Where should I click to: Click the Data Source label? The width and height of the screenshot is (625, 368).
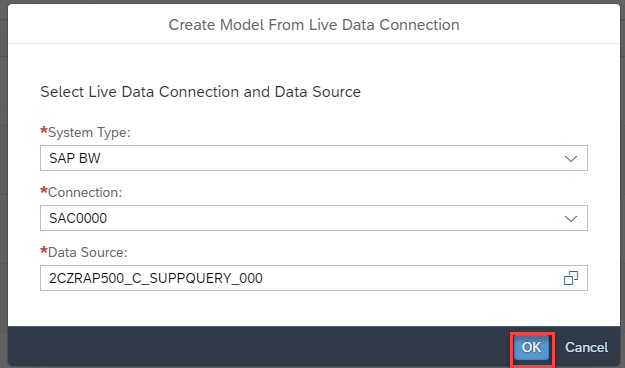84,252
